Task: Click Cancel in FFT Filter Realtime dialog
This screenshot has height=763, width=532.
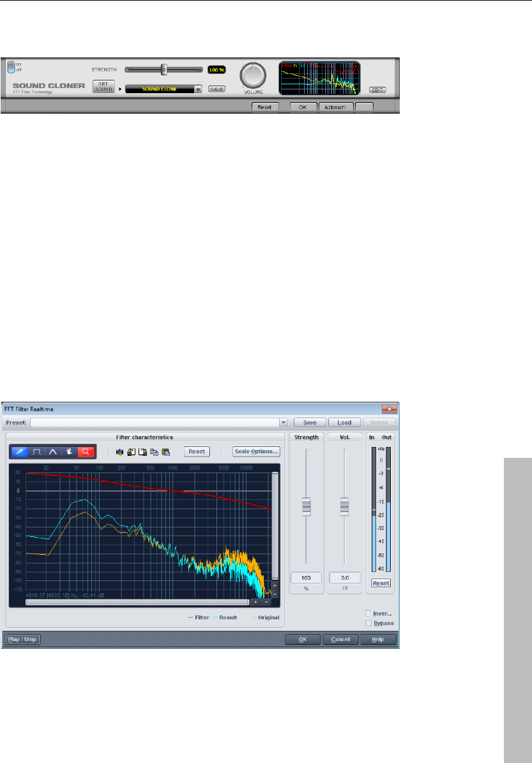Action: [x=340, y=639]
